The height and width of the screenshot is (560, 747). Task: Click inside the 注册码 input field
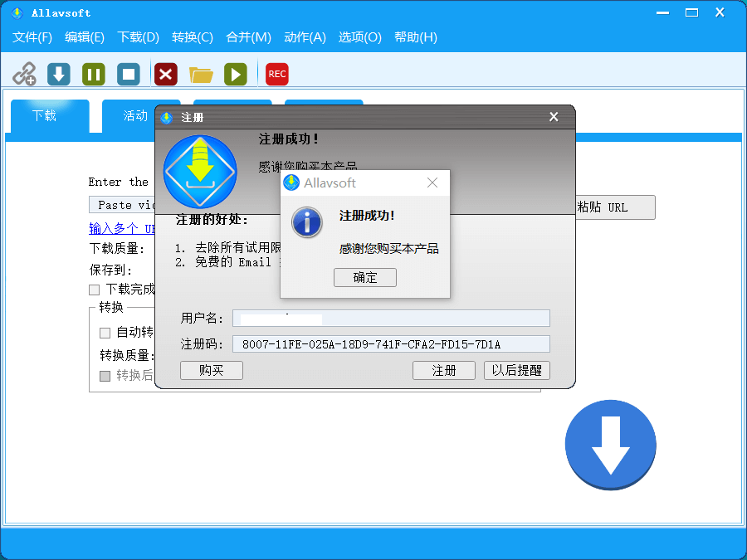click(390, 343)
